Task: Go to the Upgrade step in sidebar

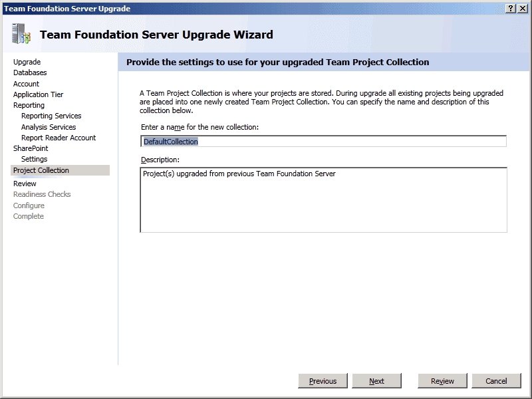Action: pyautogui.click(x=27, y=62)
